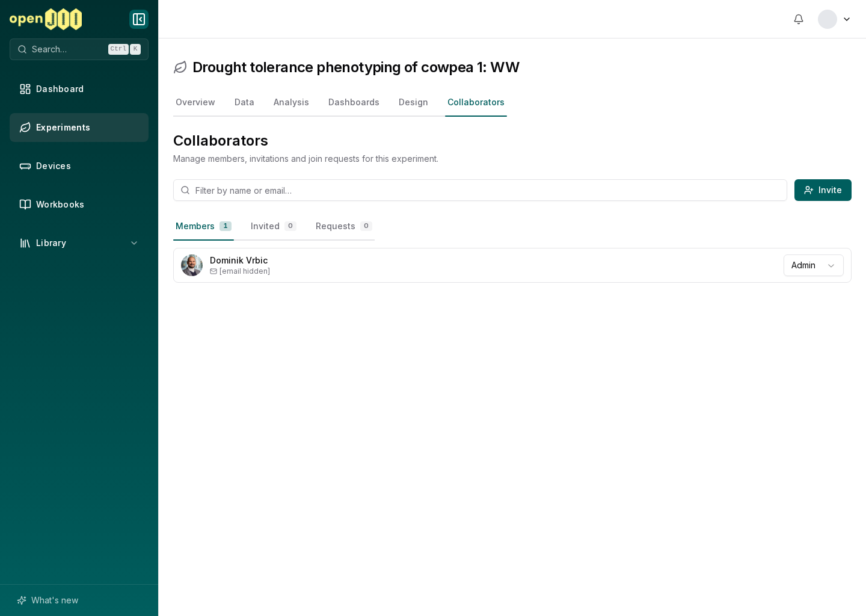
Task: Collapse the sidebar panel
Action: 139,19
